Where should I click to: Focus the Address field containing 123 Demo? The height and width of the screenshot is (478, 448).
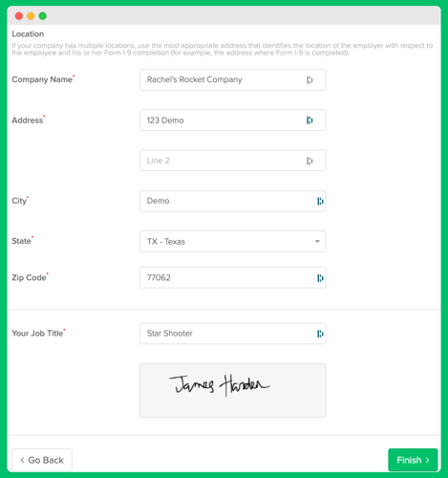click(233, 120)
